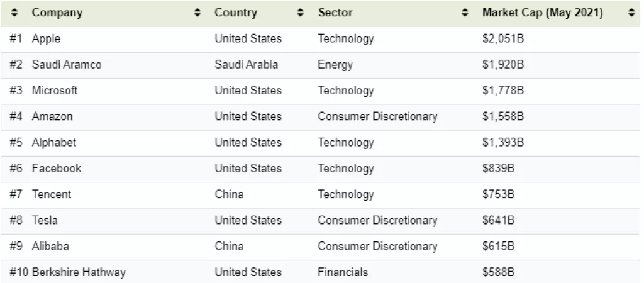Click the Country column header label

[236, 13]
